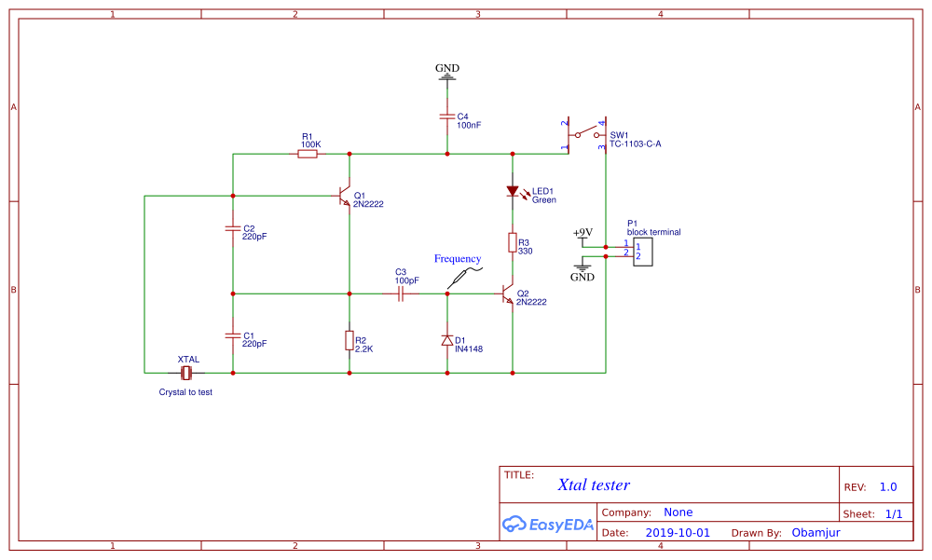This screenshot has width=932, height=560.
Task: Click the XTAL crystal symbol
Action: [186, 372]
